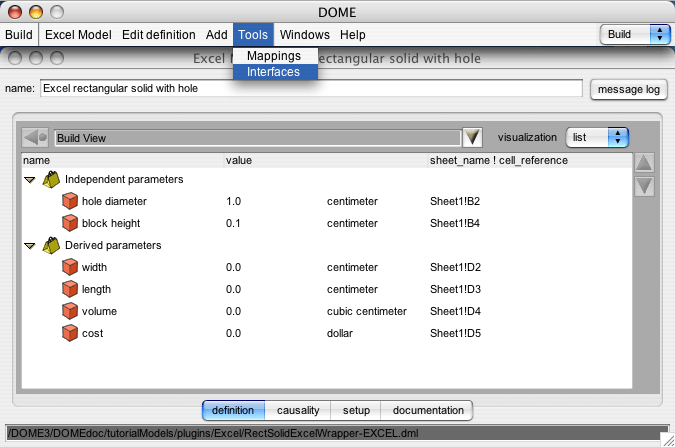Image resolution: width=675 pixels, height=447 pixels.
Task: Select the width row name
Action: 94,267
